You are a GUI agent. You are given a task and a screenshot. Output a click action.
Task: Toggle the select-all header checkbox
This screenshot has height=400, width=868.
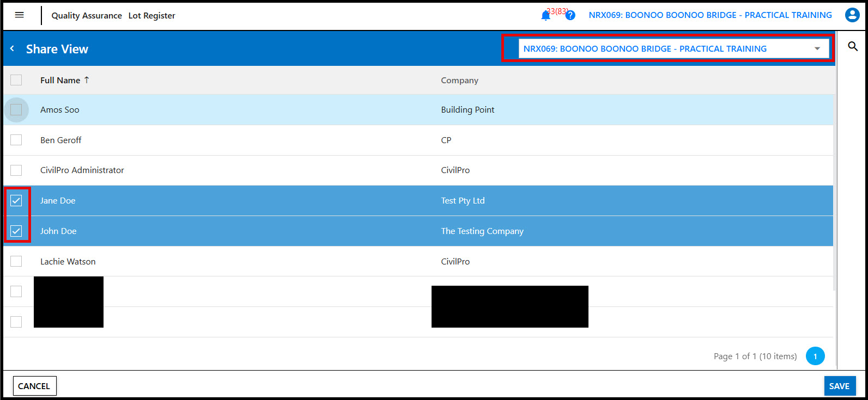coord(16,80)
